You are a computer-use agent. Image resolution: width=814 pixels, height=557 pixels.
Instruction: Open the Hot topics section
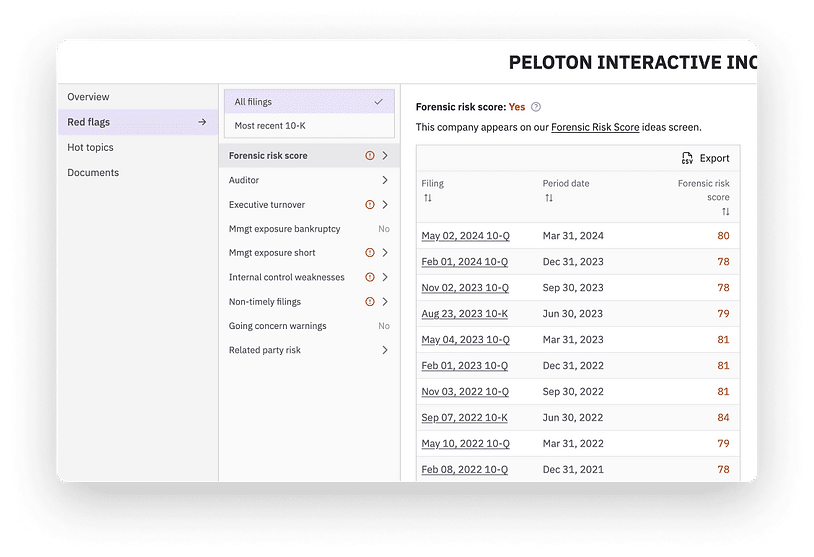pos(91,148)
